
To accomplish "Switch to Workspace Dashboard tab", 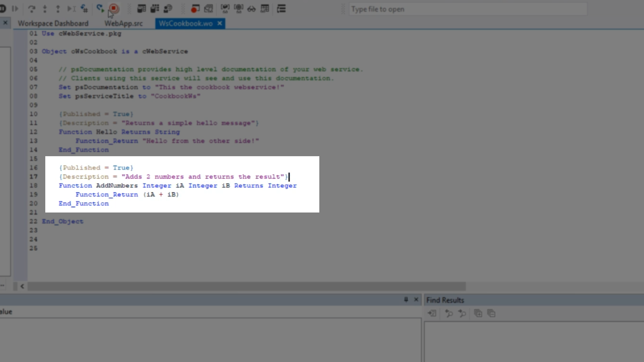I will (53, 23).
